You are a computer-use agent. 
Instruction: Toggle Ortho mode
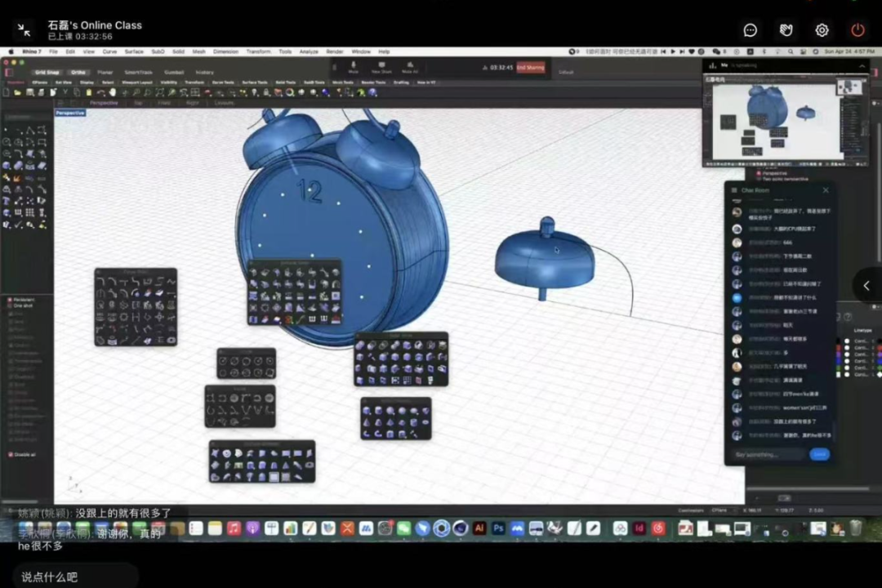tap(78, 72)
